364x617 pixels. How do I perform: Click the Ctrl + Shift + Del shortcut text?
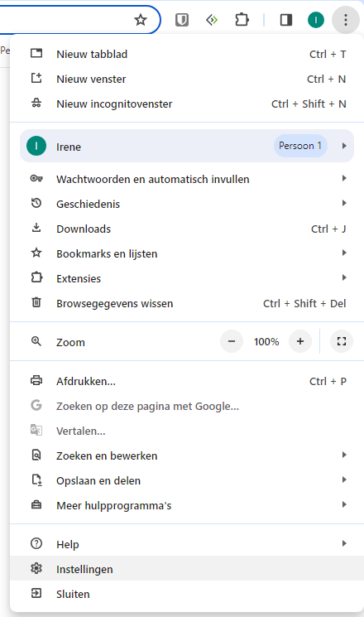[304, 303]
